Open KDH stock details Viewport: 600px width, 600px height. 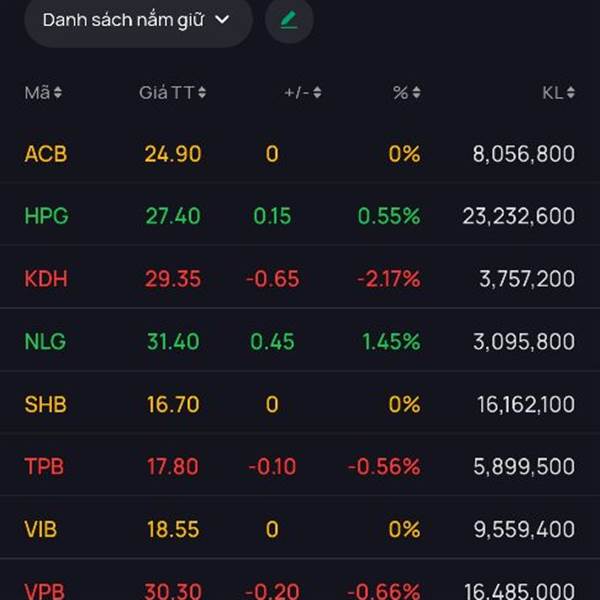pos(46,279)
